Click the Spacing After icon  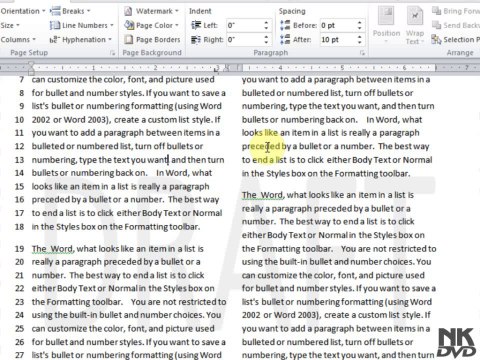[285, 39]
